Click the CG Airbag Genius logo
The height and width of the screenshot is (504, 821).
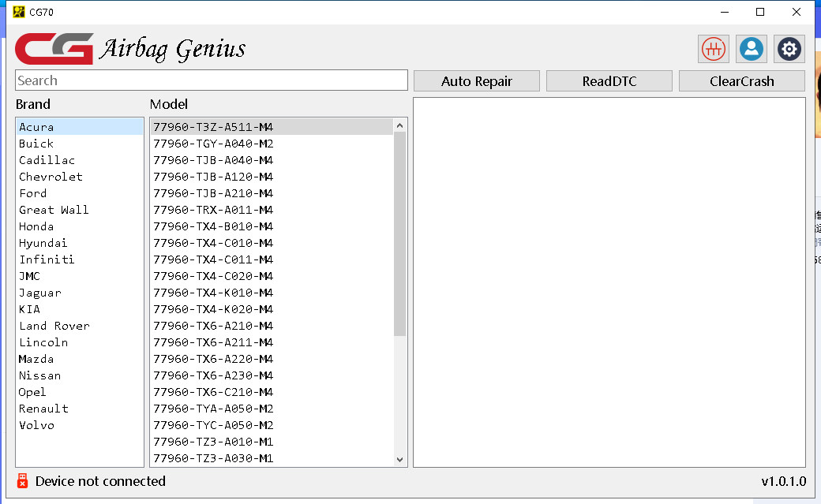[x=131, y=49]
